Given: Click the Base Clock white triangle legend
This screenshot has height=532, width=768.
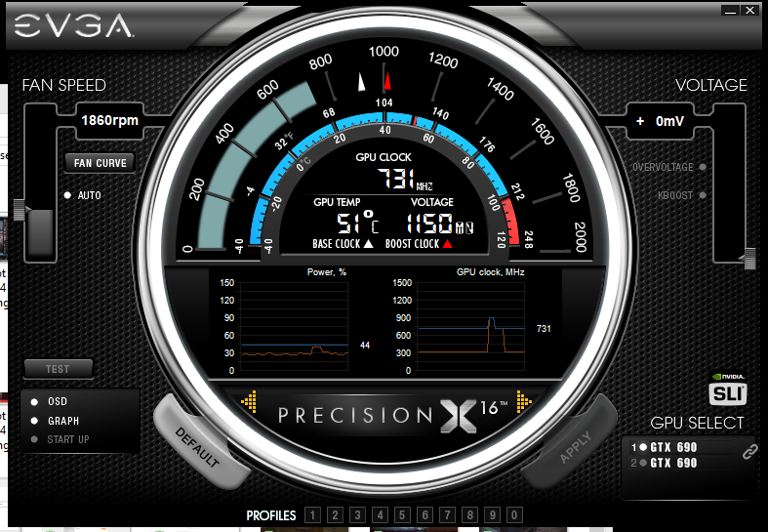Looking at the screenshot, I should click(x=368, y=243).
